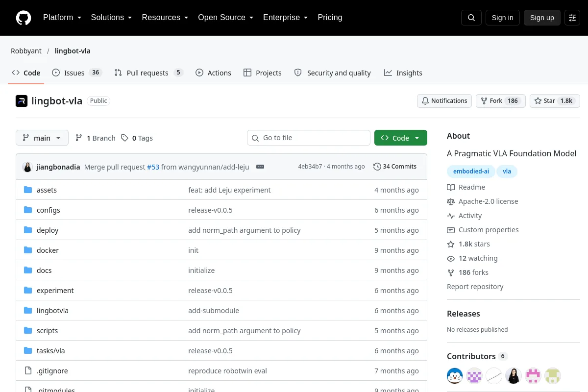
Task: Click the .gitignore file icon
Action: pyautogui.click(x=28, y=371)
